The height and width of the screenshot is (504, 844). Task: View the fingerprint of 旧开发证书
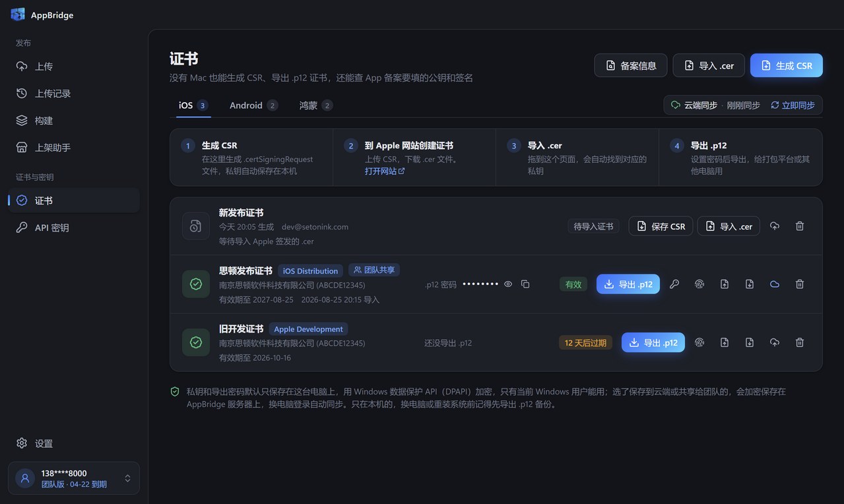[699, 342]
